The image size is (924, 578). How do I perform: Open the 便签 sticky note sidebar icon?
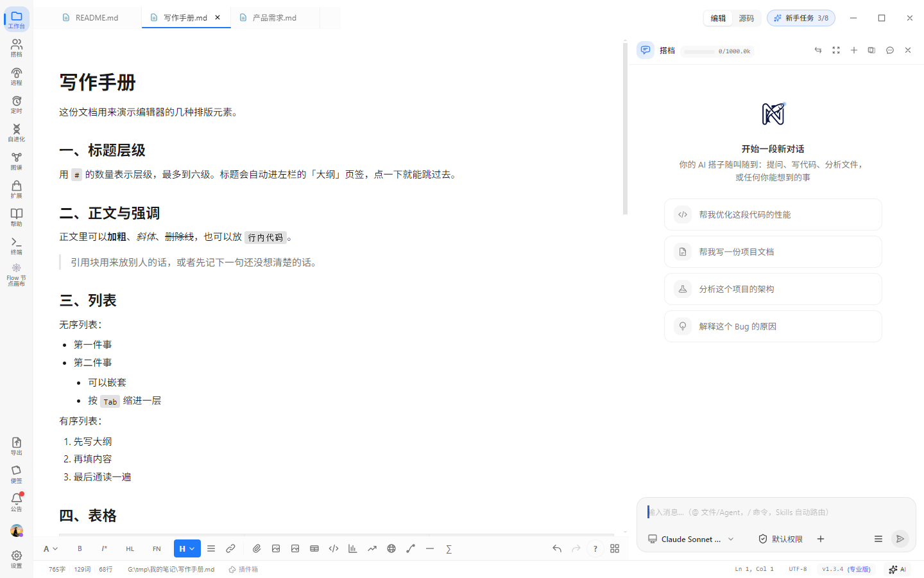[17, 474]
